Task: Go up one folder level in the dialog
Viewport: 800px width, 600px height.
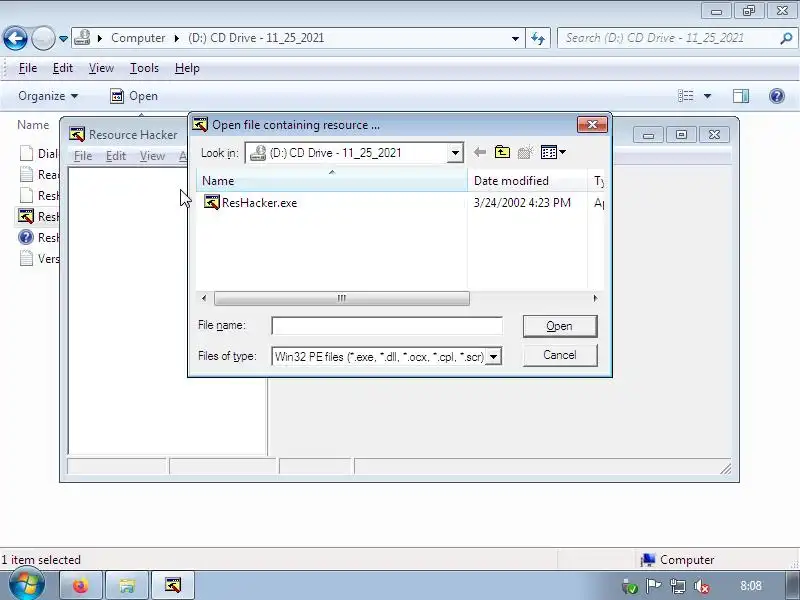Action: [503, 152]
